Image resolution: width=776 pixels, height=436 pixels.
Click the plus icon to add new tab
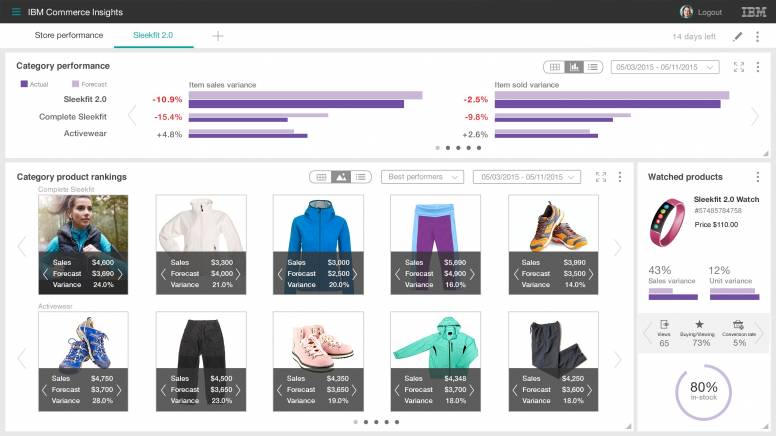click(x=218, y=36)
